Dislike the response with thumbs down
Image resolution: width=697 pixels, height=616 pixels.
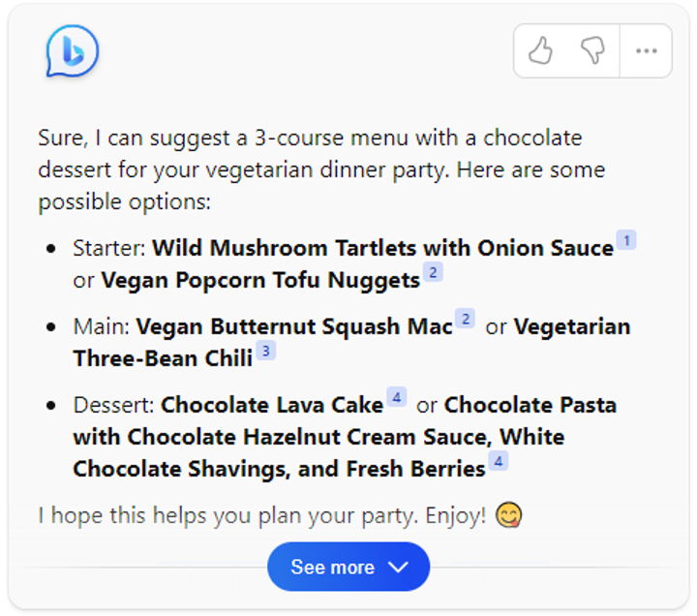(x=592, y=51)
